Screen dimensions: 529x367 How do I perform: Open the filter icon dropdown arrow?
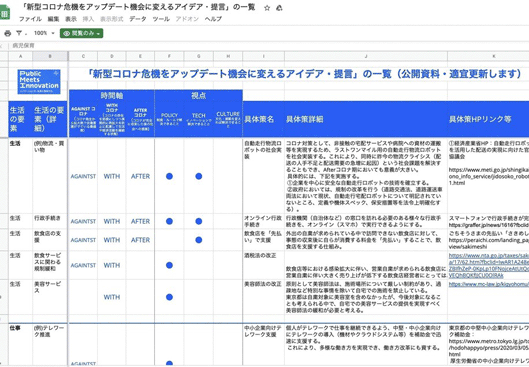tap(26, 34)
